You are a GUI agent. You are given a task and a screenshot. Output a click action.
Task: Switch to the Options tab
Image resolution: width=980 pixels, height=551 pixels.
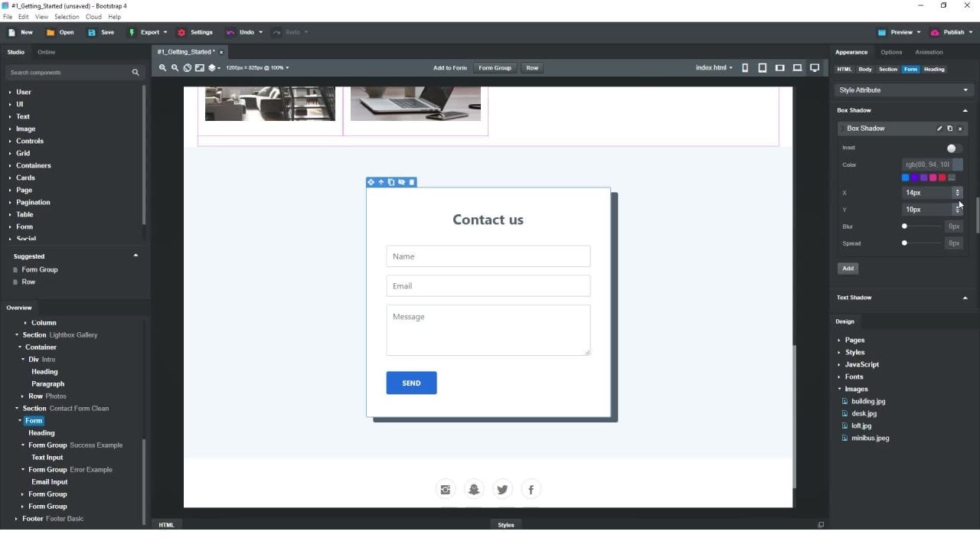coord(890,52)
